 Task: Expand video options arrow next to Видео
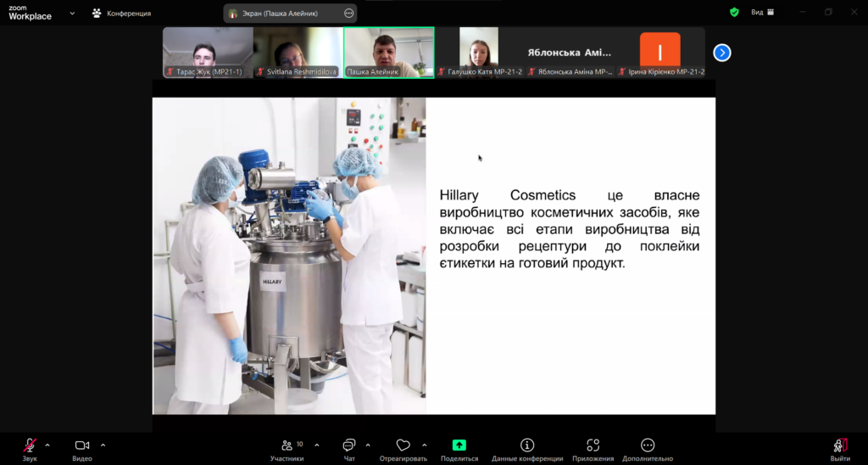click(103, 445)
